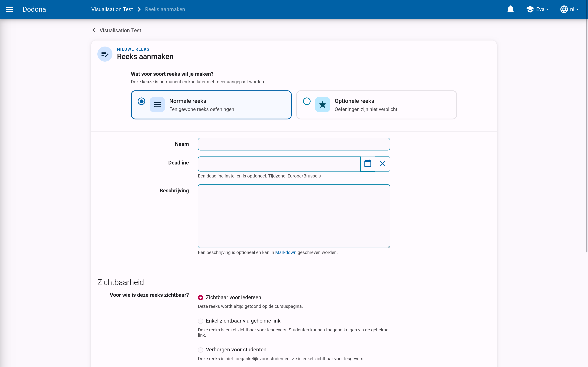This screenshot has width=588, height=367.
Task: Clear the deadline with the X icon
Action: (x=383, y=164)
